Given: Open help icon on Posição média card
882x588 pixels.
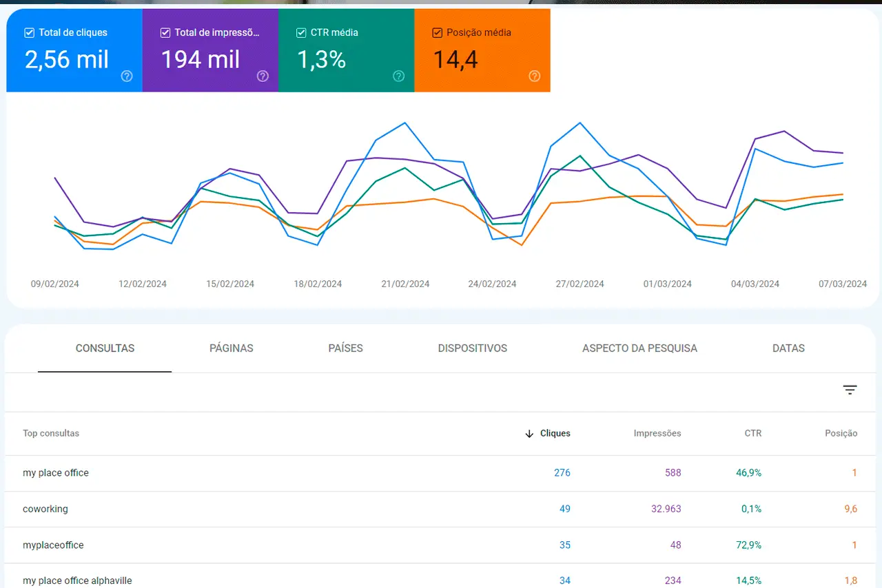Looking at the screenshot, I should point(534,76).
